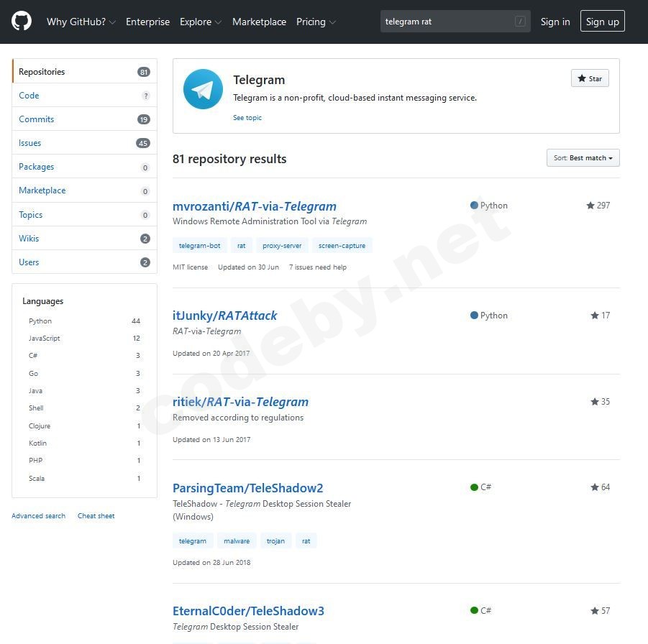Open the Sort: Best match dropdown
Image resolution: width=648 pixels, height=644 pixels.
[x=583, y=158]
